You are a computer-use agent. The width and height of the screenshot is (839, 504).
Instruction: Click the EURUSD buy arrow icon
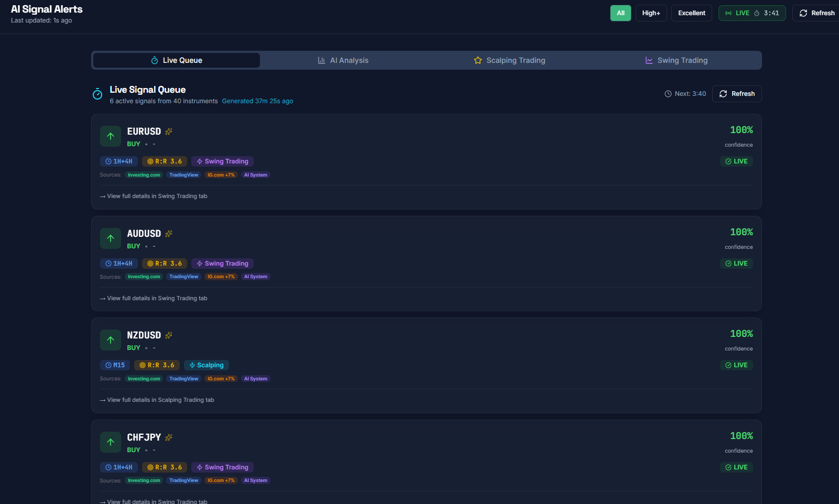coord(111,136)
